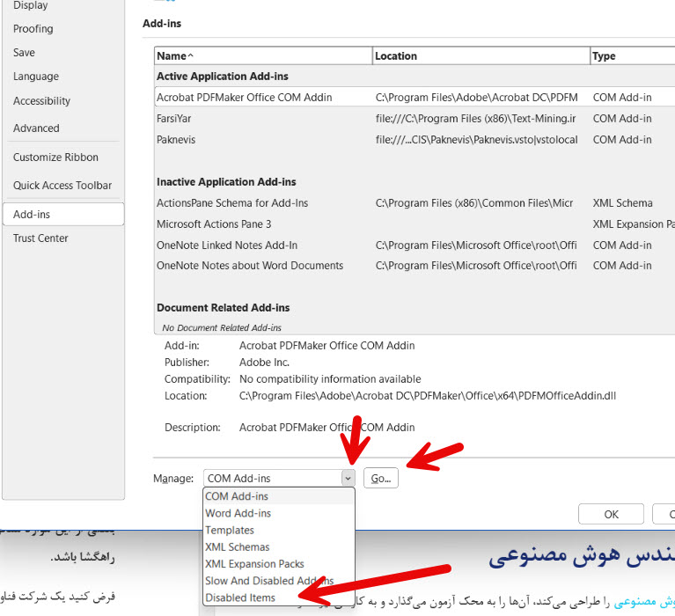Click the Go... button

[380, 478]
